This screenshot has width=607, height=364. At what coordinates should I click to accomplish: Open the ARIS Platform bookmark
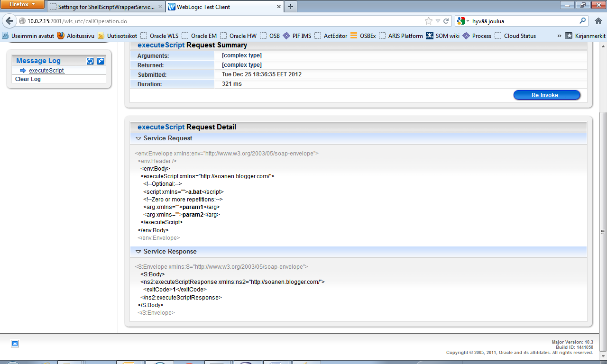[401, 36]
